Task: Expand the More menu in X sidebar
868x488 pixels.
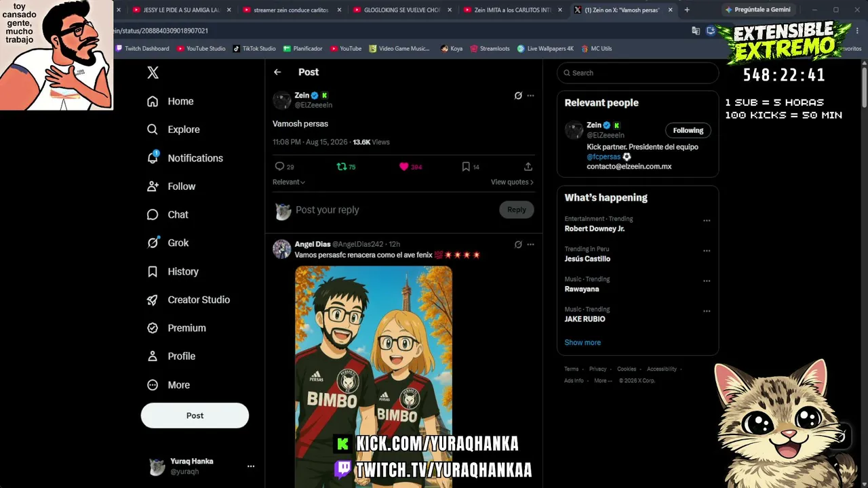Action: click(x=169, y=385)
